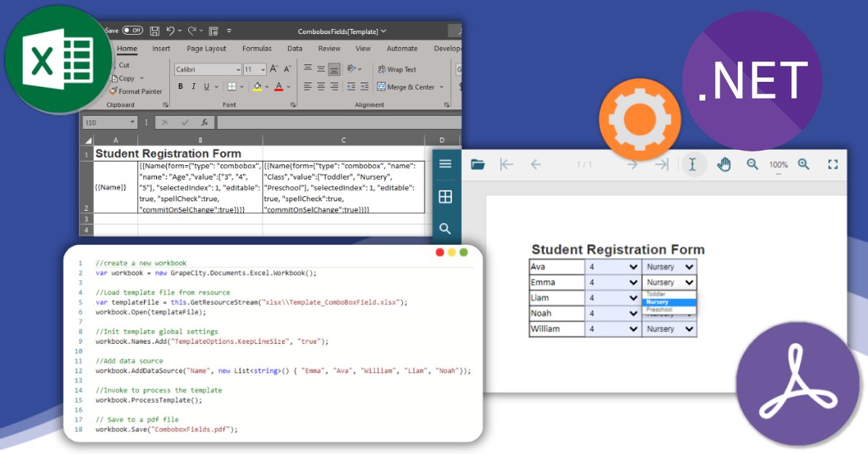868x454 pixels.
Task: Open the Data ribbon tab
Action: tap(294, 49)
